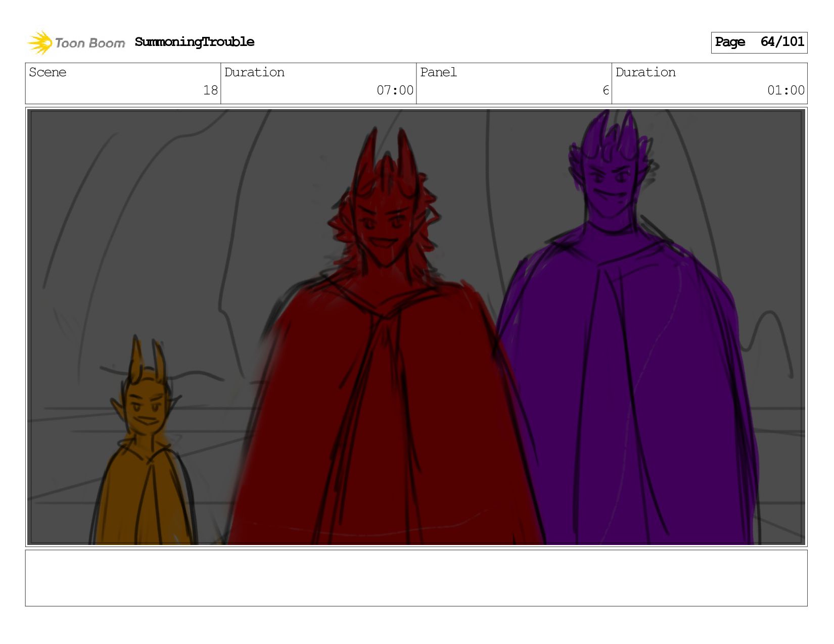Click the storyboard panel with three caped demons

click(x=416, y=327)
